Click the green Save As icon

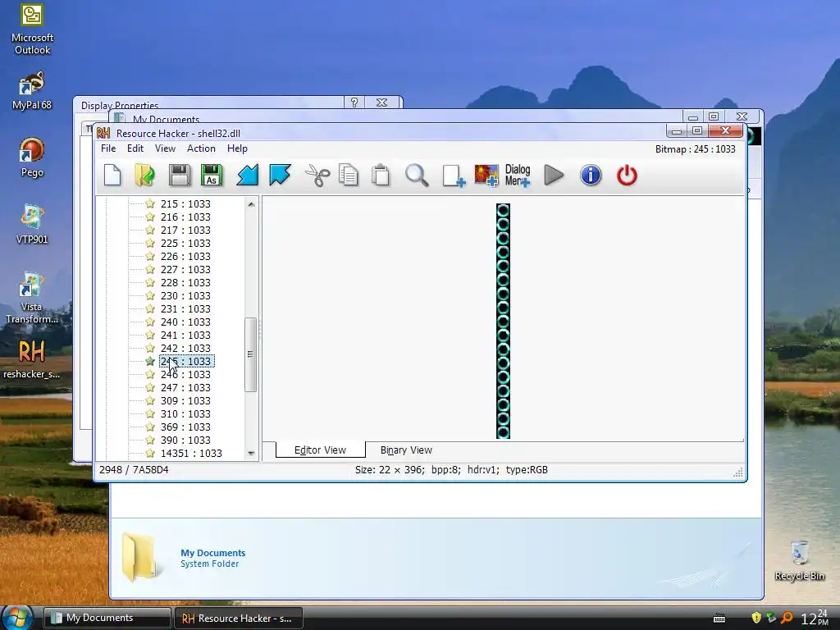(x=212, y=176)
